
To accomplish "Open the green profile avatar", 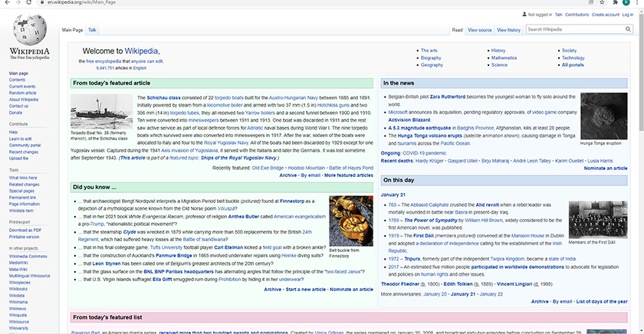I will pyautogui.click(x=626, y=2).
